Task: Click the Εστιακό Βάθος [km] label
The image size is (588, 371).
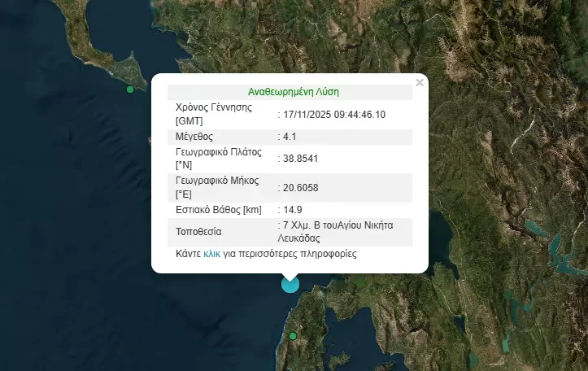Action: point(219,210)
